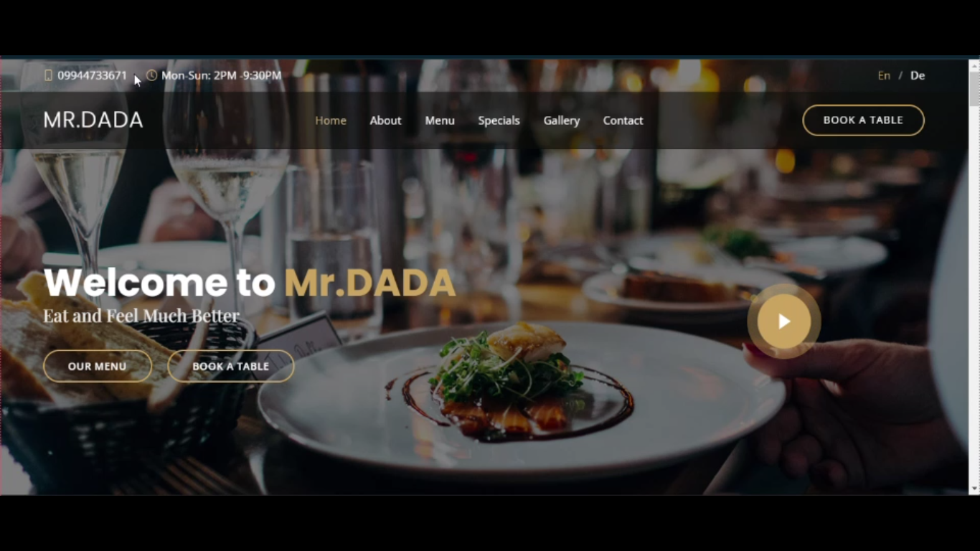Open the Home nav item

[x=331, y=121]
